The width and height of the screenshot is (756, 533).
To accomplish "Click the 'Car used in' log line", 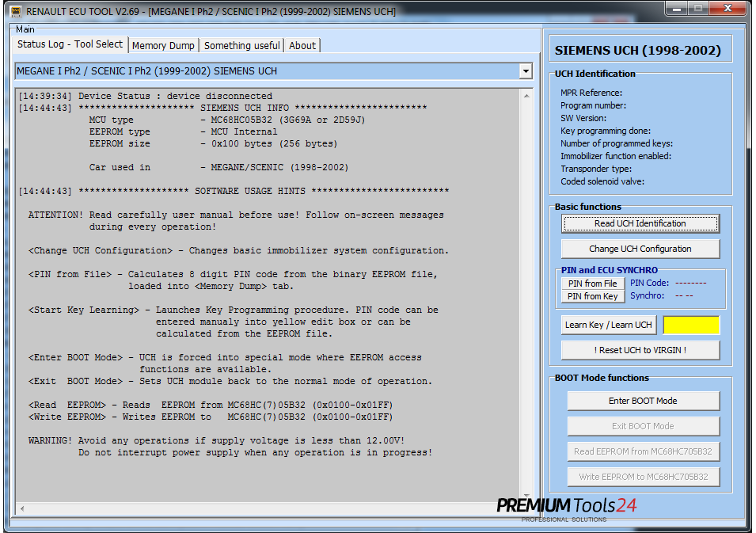I will click(218, 167).
